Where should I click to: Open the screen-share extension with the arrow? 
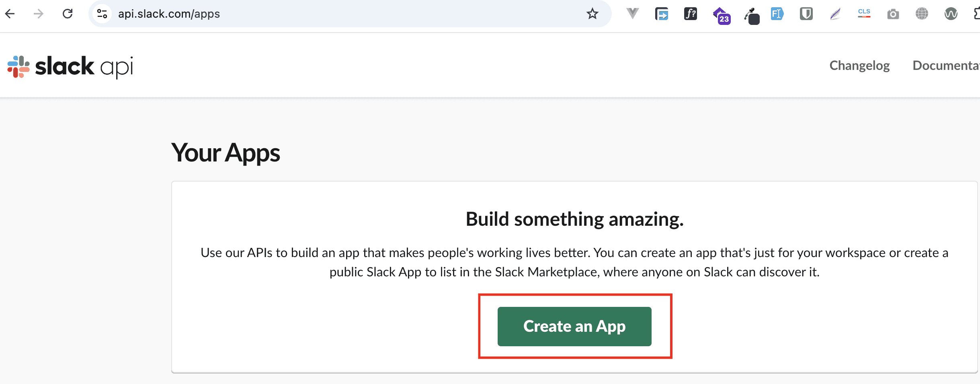[x=662, y=14]
